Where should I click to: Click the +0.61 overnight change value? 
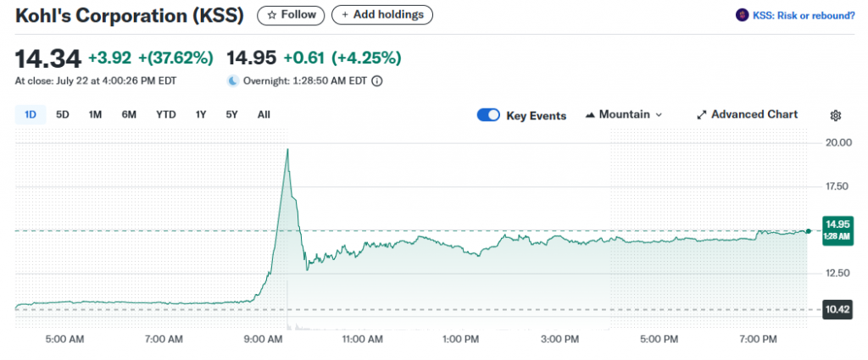point(304,58)
